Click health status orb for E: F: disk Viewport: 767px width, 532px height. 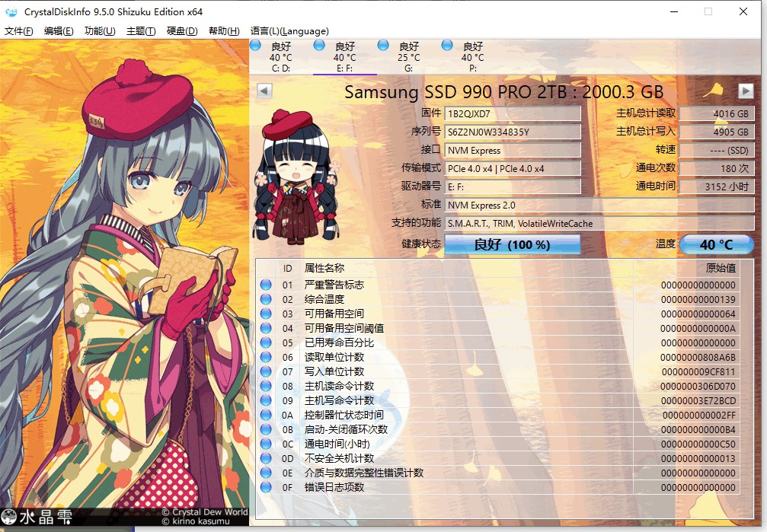click(319, 45)
